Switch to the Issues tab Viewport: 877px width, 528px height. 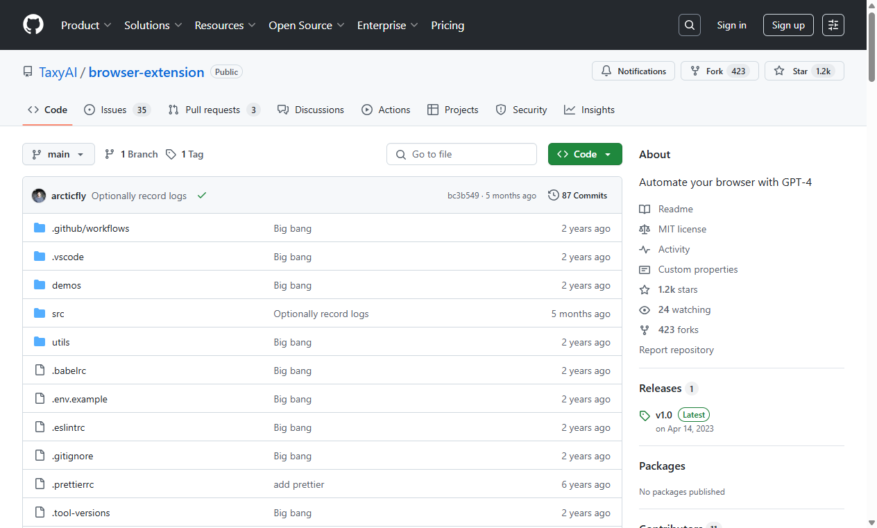(x=116, y=110)
